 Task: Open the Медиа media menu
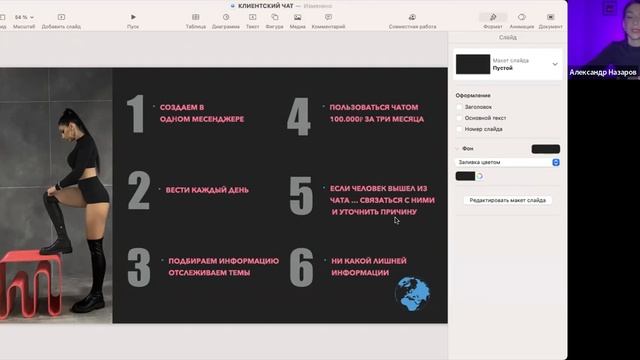[298, 17]
